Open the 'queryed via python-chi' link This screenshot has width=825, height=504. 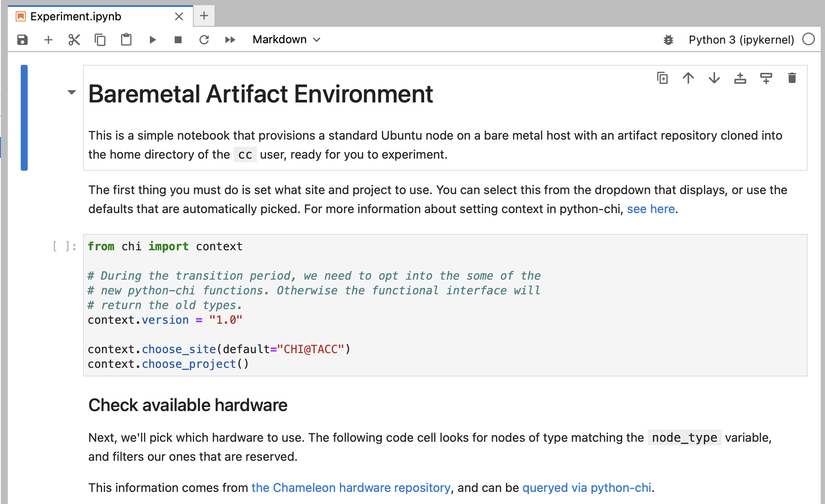(587, 488)
